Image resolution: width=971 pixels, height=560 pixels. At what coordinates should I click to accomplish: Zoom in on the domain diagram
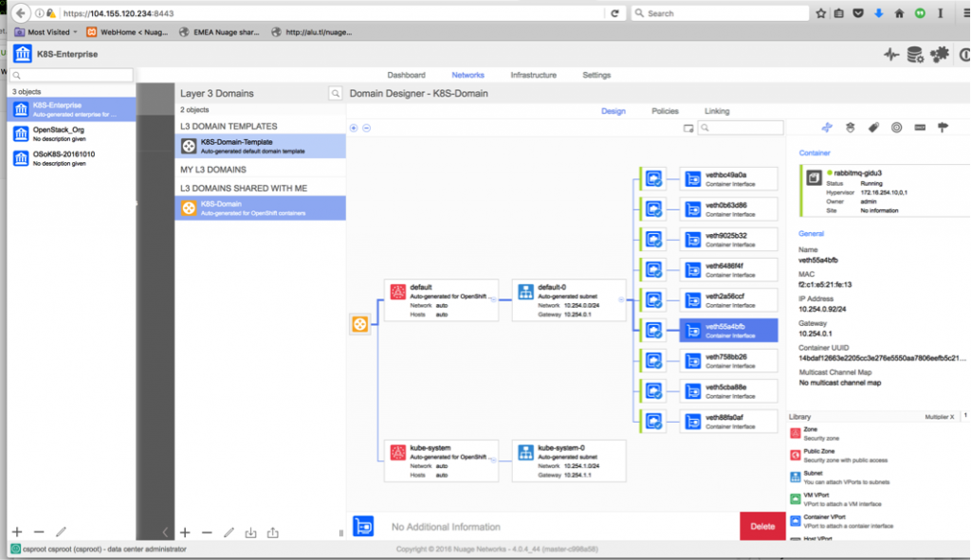tap(354, 128)
